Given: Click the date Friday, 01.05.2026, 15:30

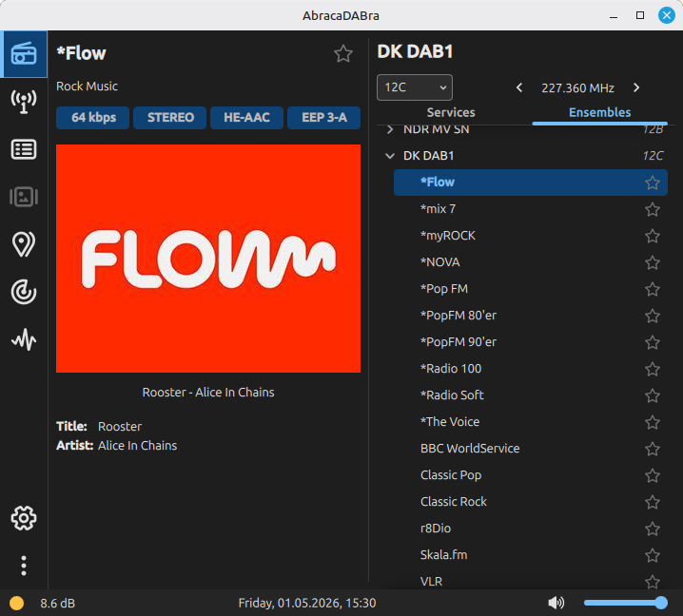Looking at the screenshot, I should point(307,603).
